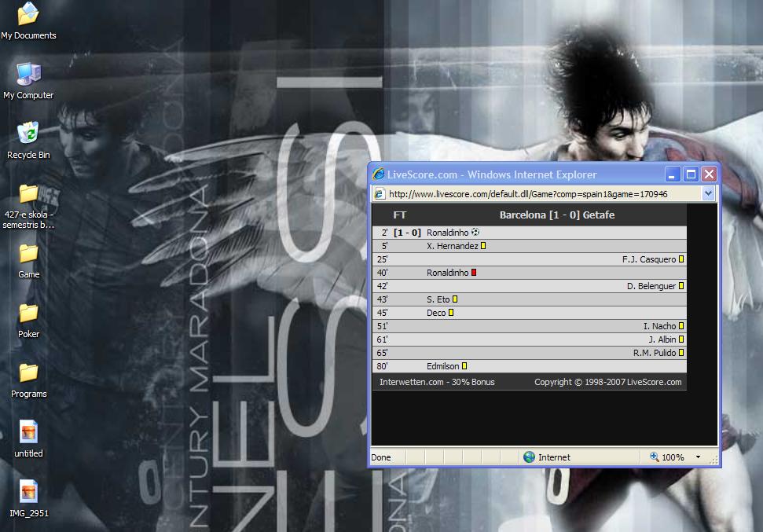Click the Recycle Bin desktop icon
Viewport: 763px width, 532px height.
click(x=28, y=133)
